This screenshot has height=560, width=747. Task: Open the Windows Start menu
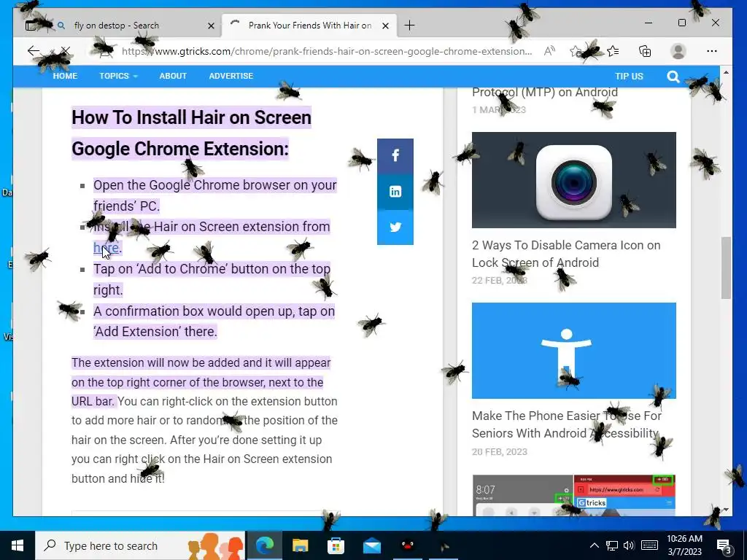18,545
